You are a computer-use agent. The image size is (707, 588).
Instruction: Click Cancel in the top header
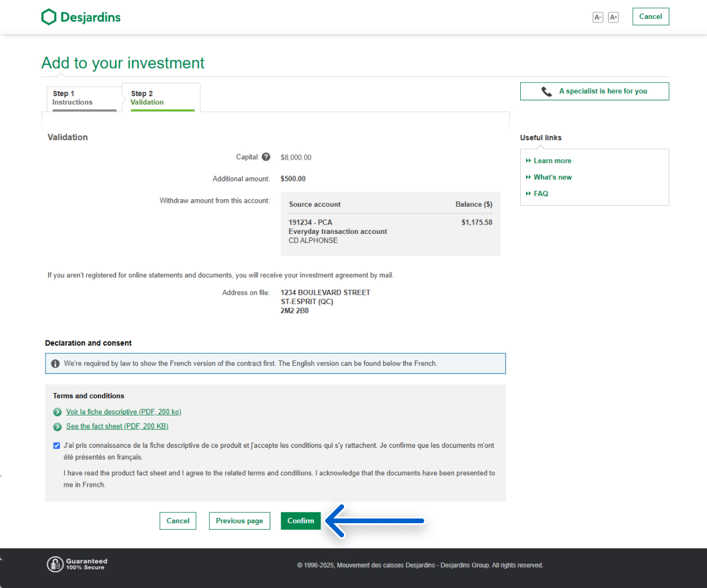tap(650, 16)
